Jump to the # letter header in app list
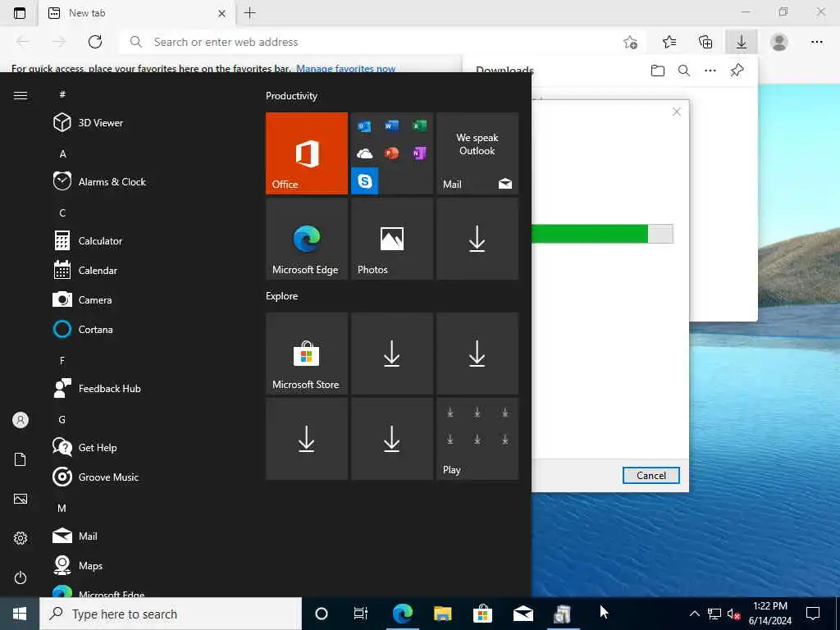Image resolution: width=840 pixels, height=630 pixels. tap(62, 94)
